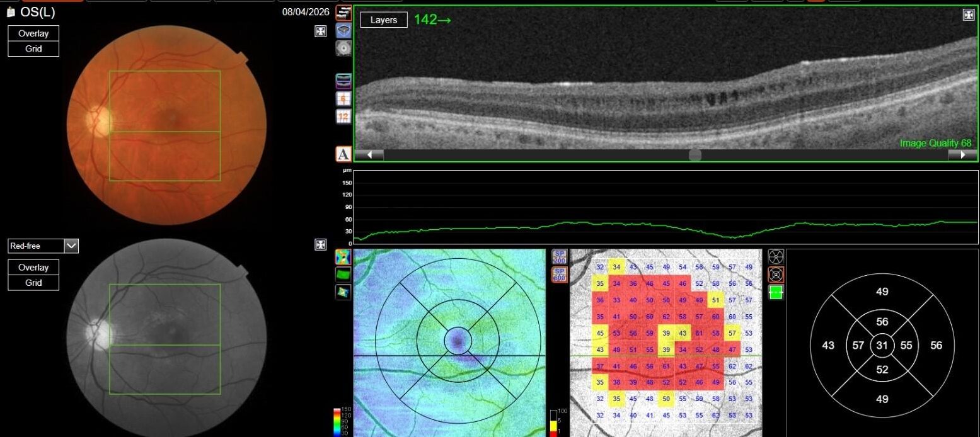Toggle the green scan line indicator

point(776,293)
